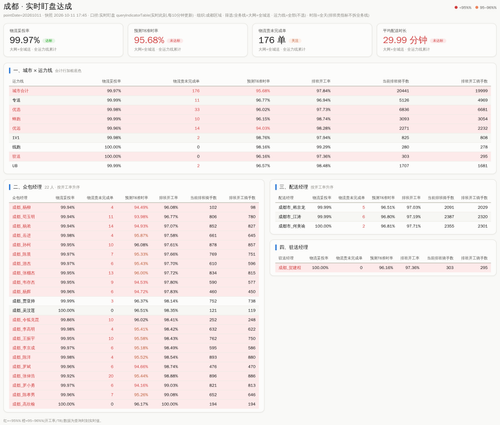
Task: Click the 99.29% cell
Action: [x=323, y=147]
